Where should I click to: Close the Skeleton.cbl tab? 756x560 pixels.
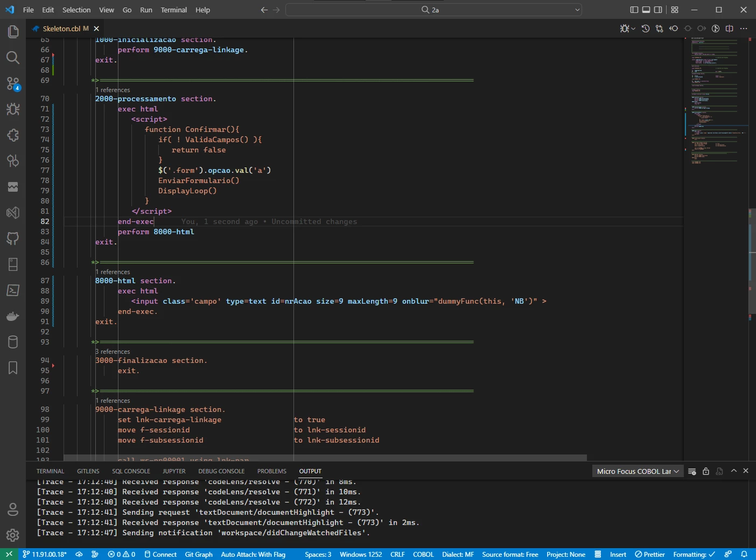coord(96,29)
